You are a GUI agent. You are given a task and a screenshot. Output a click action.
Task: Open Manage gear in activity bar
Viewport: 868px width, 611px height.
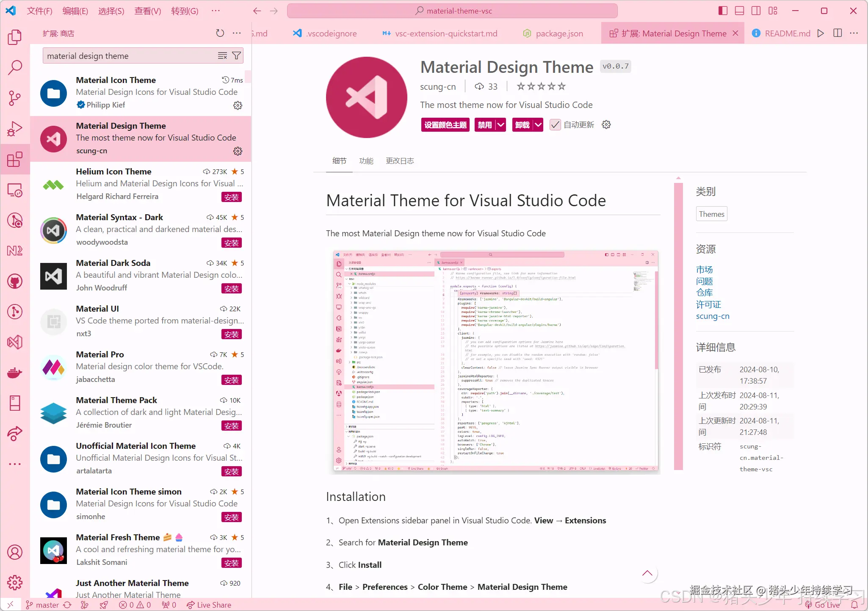[x=15, y=583]
